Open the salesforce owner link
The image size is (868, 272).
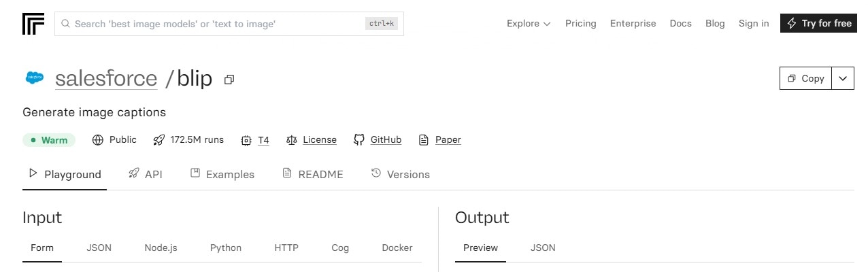pos(106,78)
